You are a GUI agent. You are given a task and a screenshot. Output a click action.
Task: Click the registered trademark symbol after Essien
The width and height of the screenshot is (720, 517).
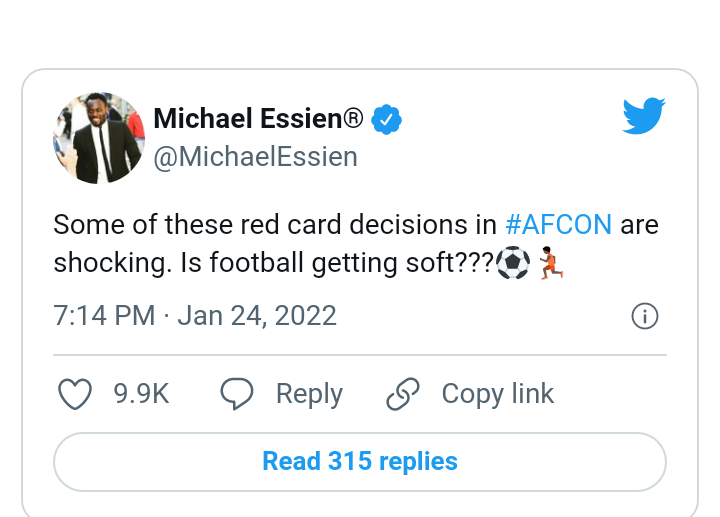pyautogui.click(x=353, y=118)
